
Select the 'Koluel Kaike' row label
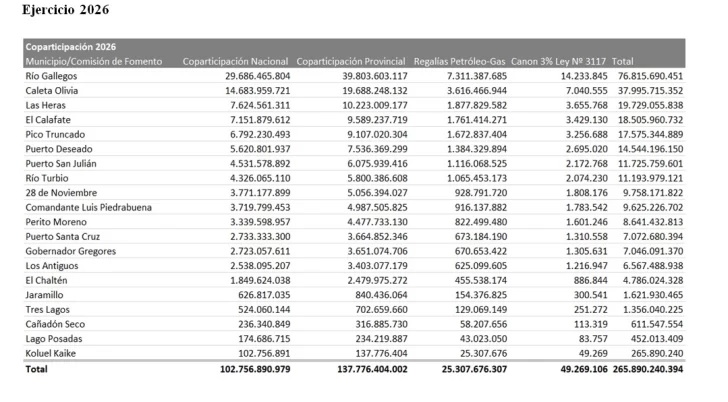click(54, 353)
